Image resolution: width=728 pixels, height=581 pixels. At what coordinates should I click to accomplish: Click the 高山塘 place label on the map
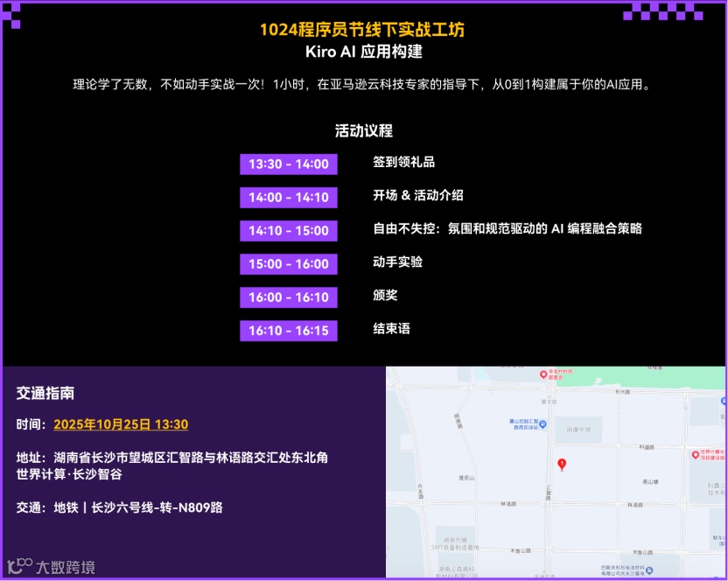pos(650,481)
